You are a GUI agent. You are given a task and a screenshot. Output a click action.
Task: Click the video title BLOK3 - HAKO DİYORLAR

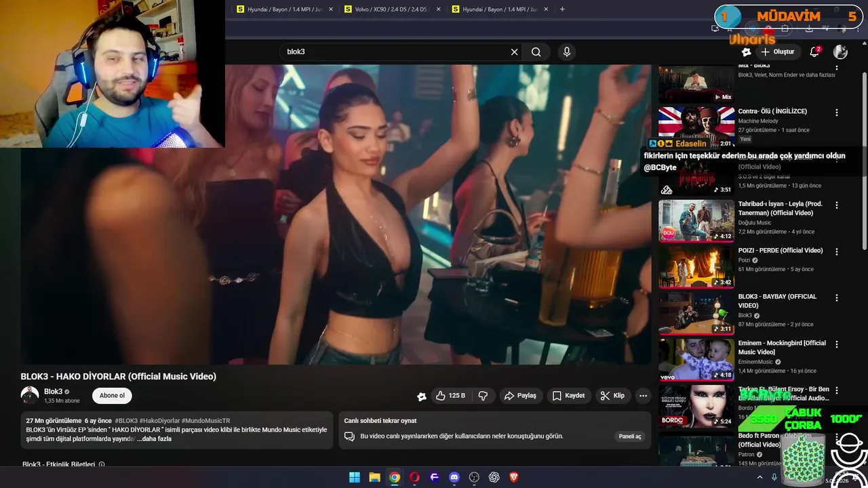click(119, 377)
